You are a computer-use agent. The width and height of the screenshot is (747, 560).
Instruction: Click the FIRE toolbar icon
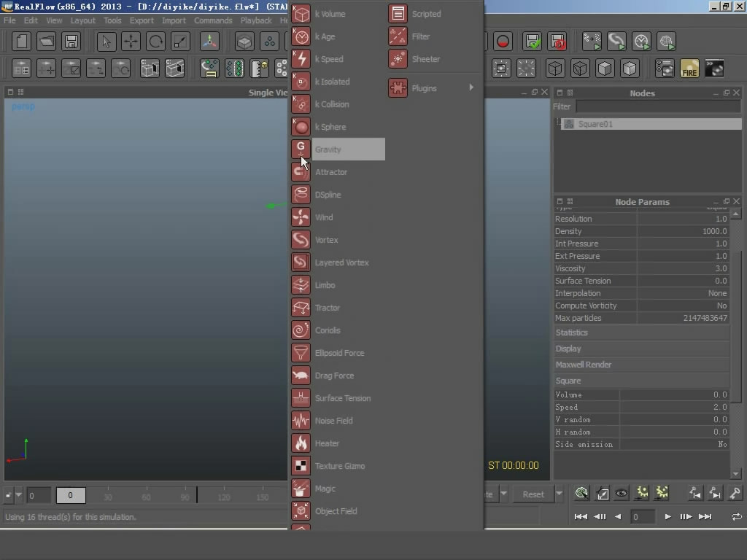coord(689,69)
